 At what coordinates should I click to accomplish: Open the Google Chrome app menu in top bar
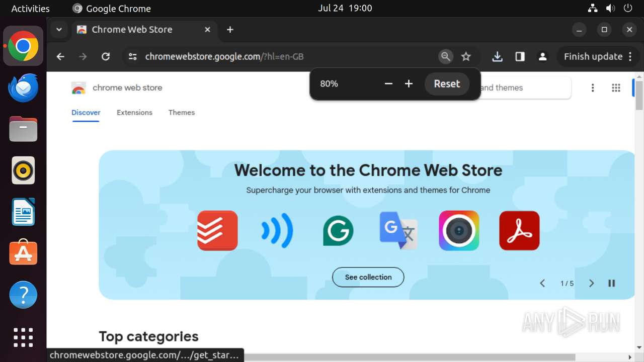[x=112, y=9]
